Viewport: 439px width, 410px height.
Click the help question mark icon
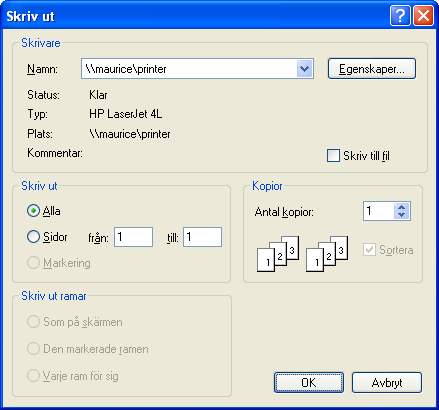click(400, 16)
